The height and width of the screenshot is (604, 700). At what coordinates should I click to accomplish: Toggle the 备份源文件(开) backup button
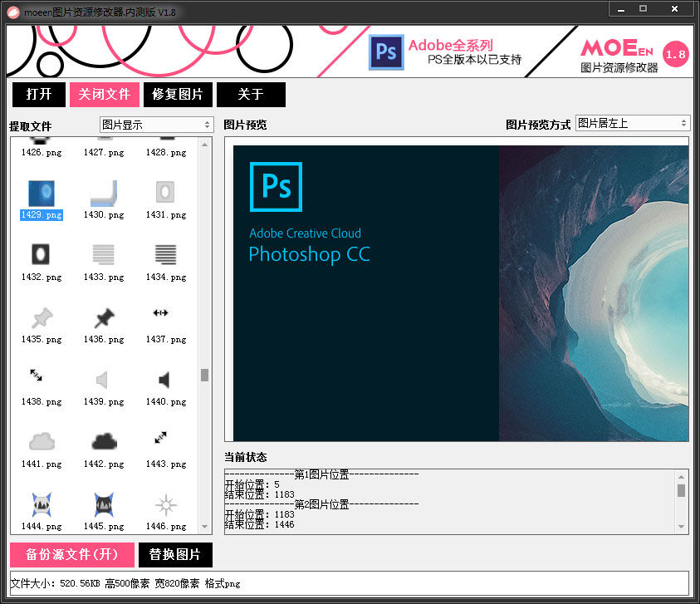point(71,555)
